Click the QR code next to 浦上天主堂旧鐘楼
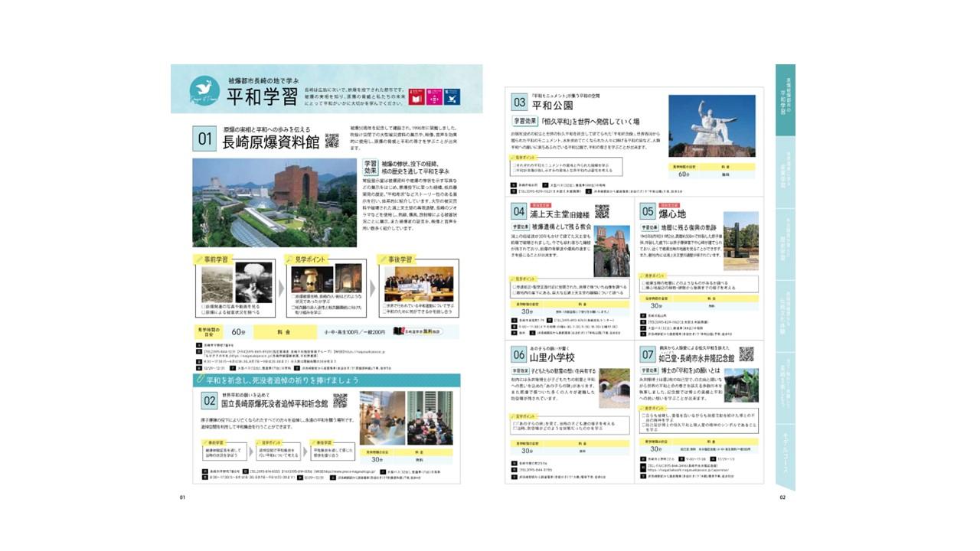Image resolution: width=980 pixels, height=551 pixels. (602, 212)
